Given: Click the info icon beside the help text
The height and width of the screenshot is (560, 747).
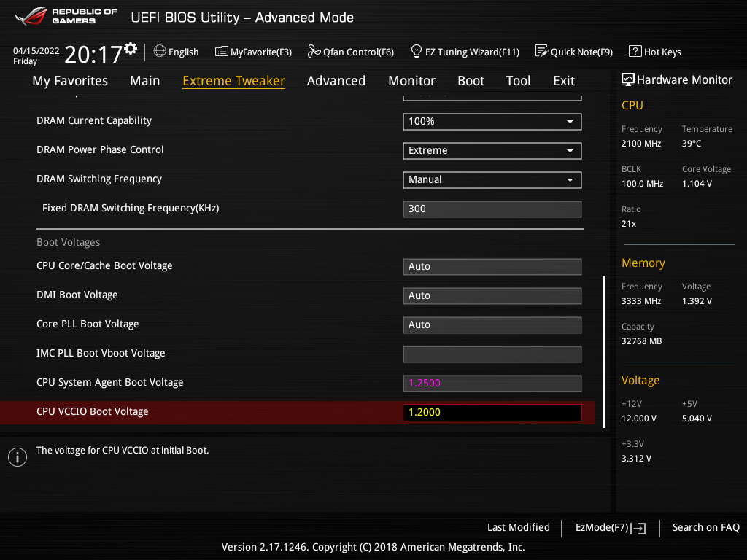Looking at the screenshot, I should [x=18, y=457].
